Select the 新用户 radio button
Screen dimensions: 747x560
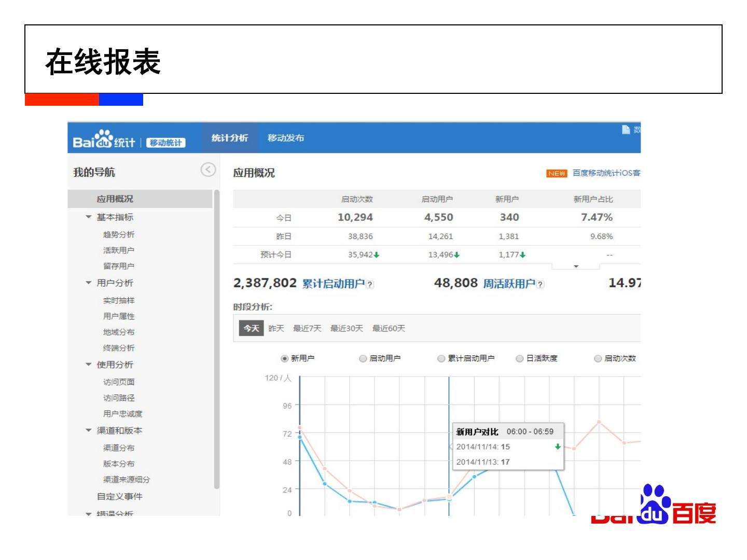click(x=284, y=358)
